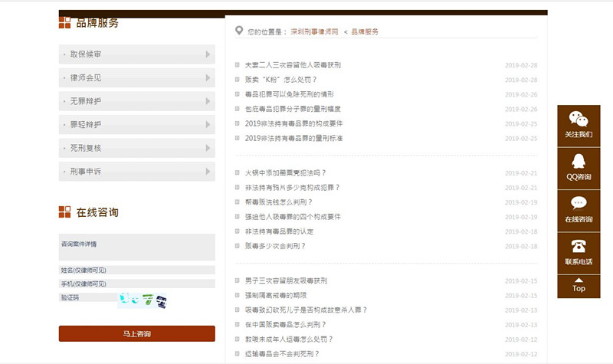Viewport: 613px width, 364px height.
Task: Focus the 姓名 input field
Action: click(136, 271)
